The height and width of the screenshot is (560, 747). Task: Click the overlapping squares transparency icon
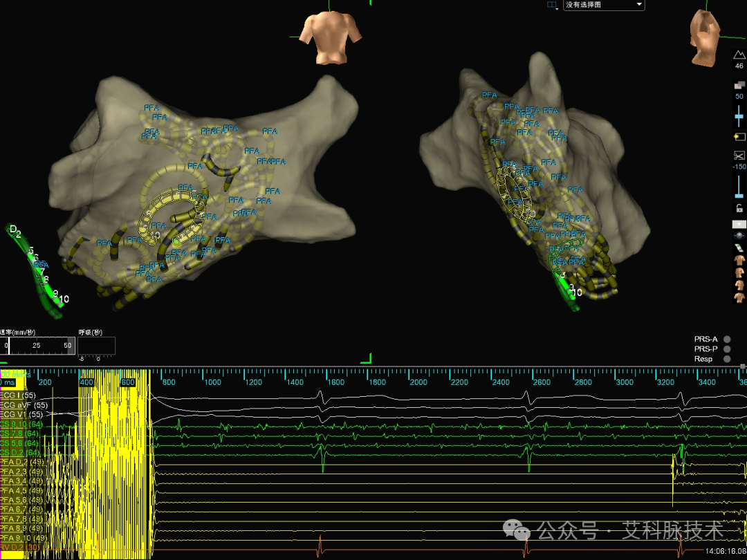[739, 85]
